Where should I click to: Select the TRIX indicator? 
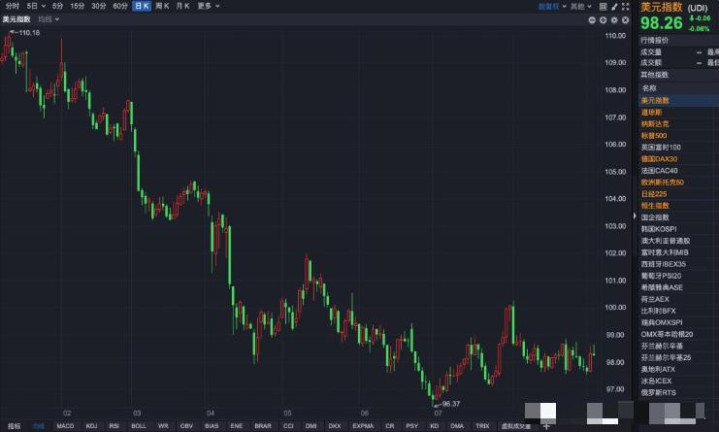coord(482,426)
